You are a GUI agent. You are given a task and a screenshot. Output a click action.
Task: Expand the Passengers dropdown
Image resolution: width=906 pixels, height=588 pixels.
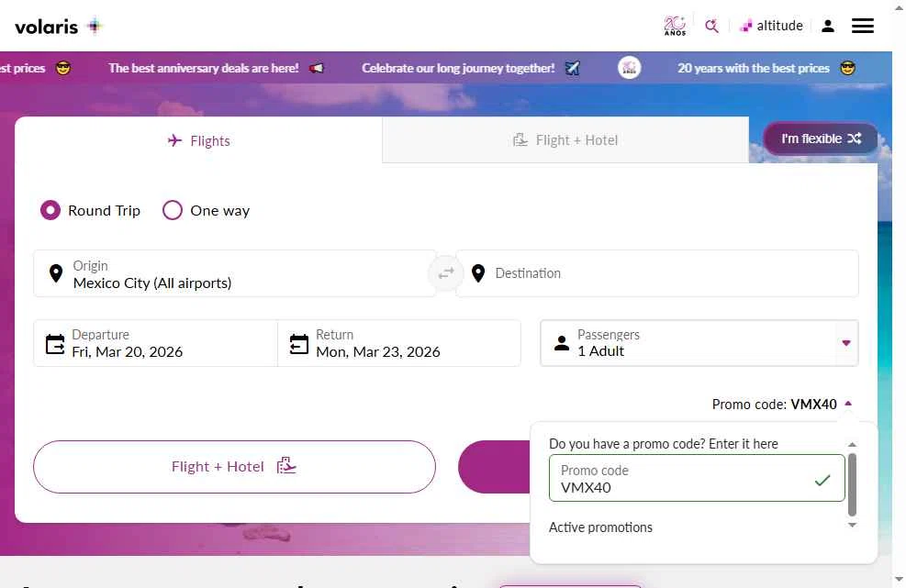click(x=845, y=343)
